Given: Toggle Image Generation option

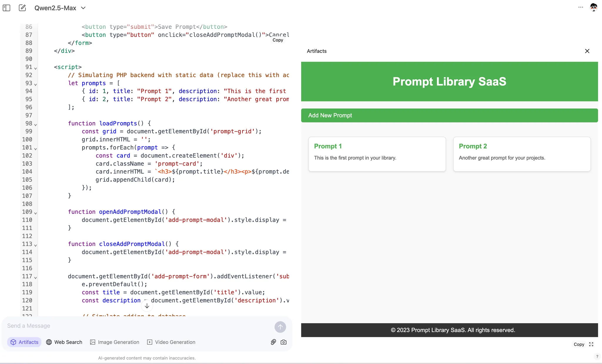Looking at the screenshot, I should coord(115,342).
